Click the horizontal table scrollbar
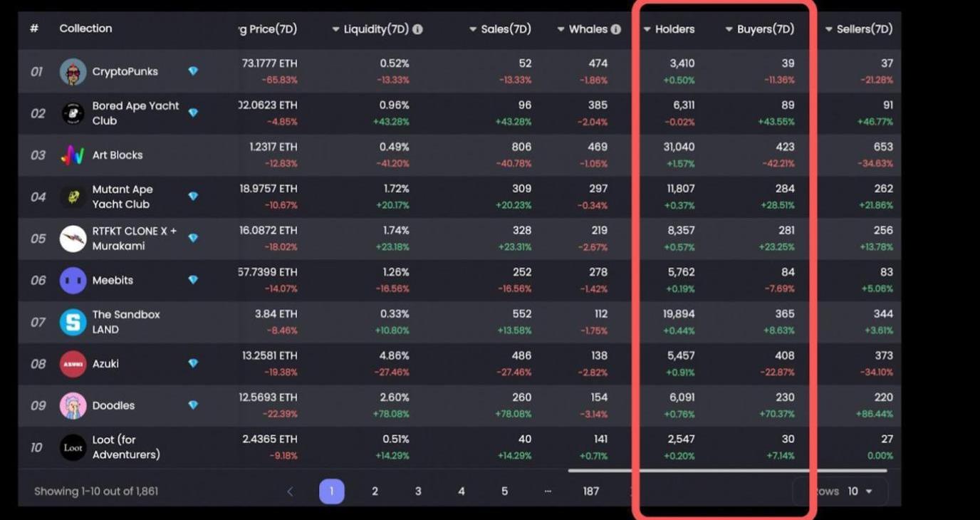This screenshot has width=980, height=520. tap(726, 471)
